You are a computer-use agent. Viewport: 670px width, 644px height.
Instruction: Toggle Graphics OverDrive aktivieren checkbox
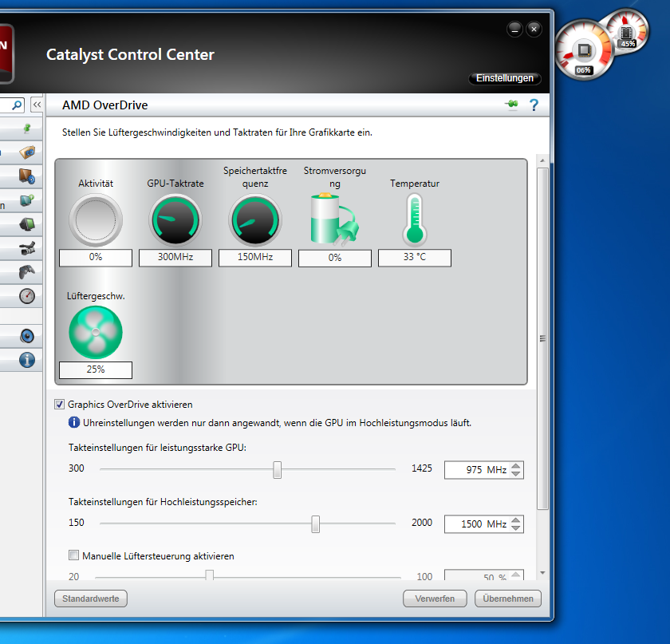click(x=59, y=404)
